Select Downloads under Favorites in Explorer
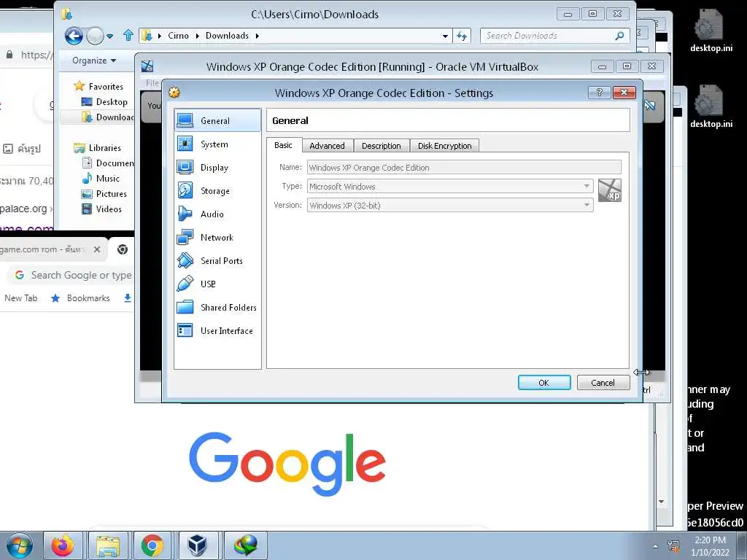Viewport: 747px width, 560px height. (x=108, y=117)
